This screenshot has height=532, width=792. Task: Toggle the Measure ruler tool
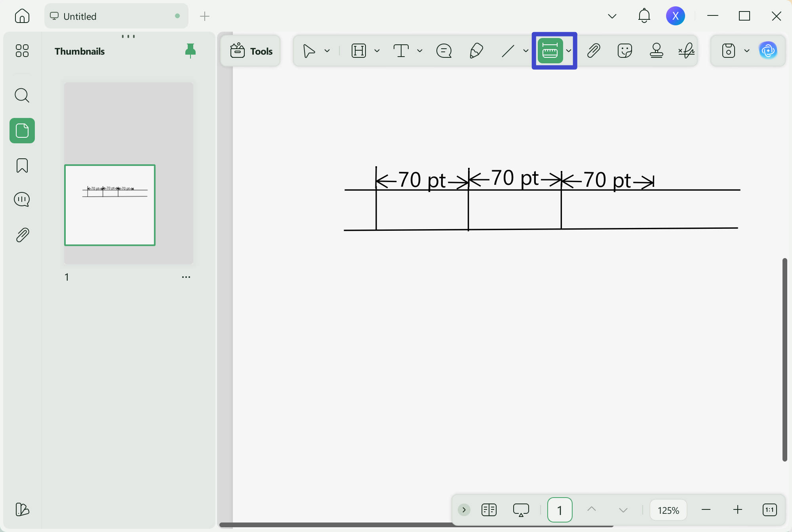(x=550, y=51)
